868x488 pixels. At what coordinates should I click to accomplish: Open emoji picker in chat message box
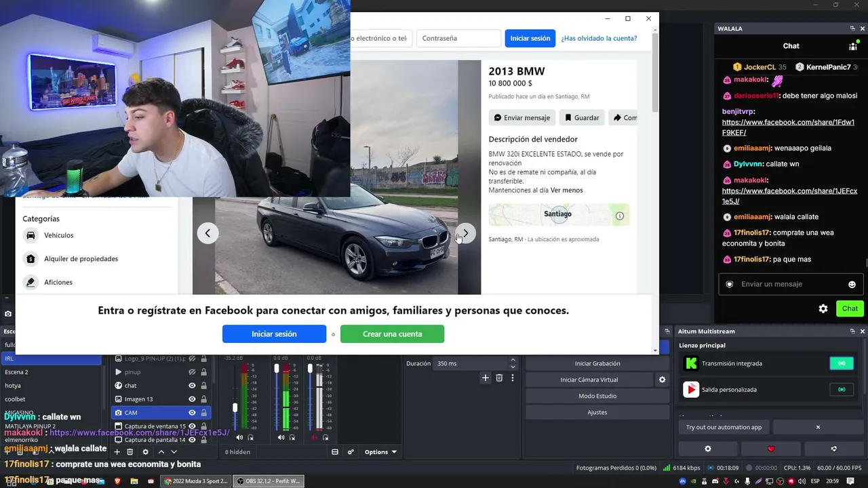[x=852, y=285]
